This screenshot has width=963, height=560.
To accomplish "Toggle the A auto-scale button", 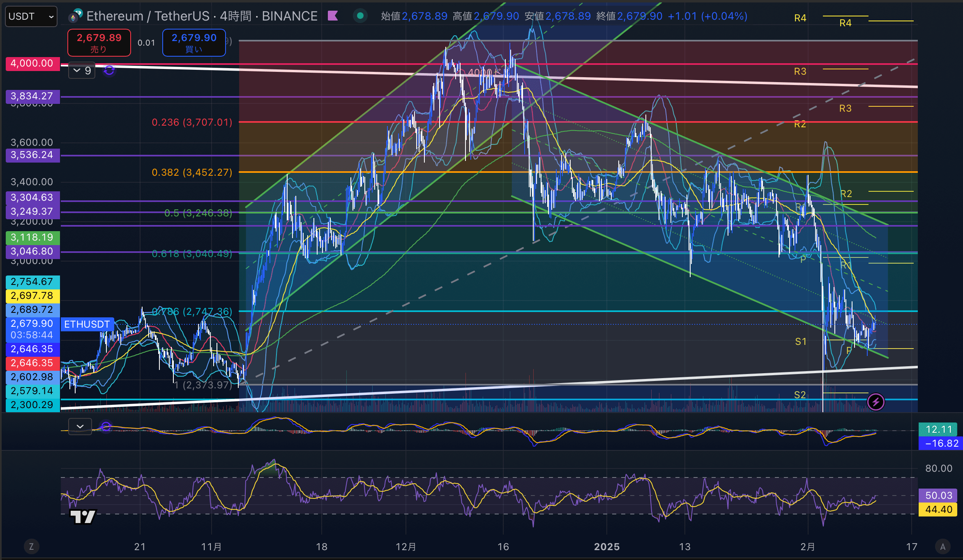I will [x=943, y=546].
